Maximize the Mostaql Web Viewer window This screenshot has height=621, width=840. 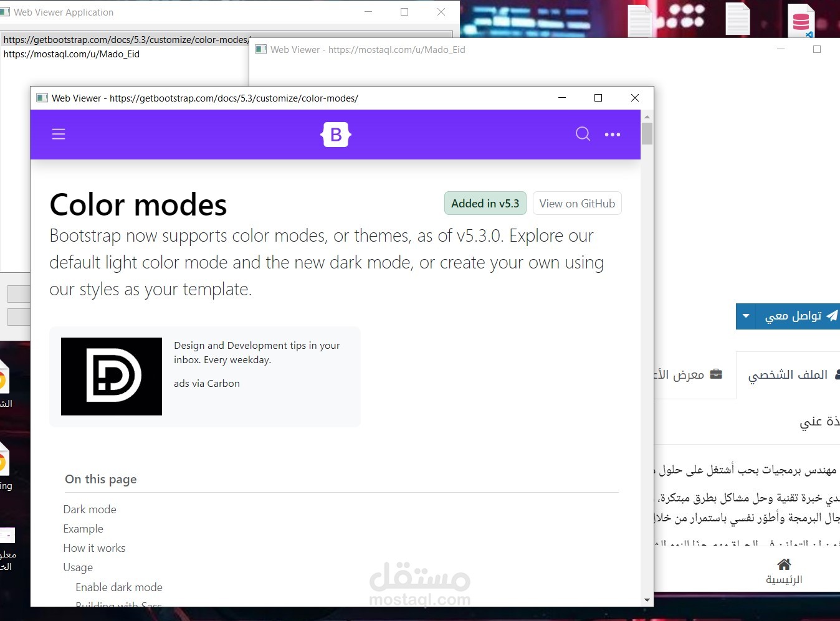tap(817, 49)
